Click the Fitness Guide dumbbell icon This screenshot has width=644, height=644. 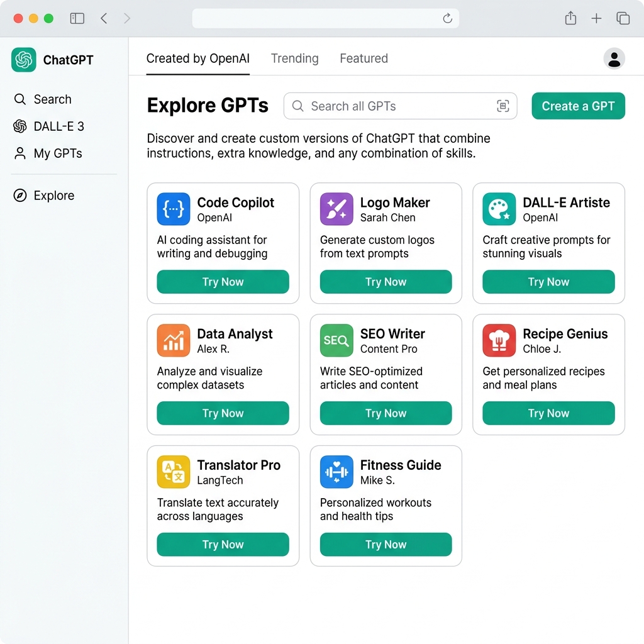(x=336, y=472)
